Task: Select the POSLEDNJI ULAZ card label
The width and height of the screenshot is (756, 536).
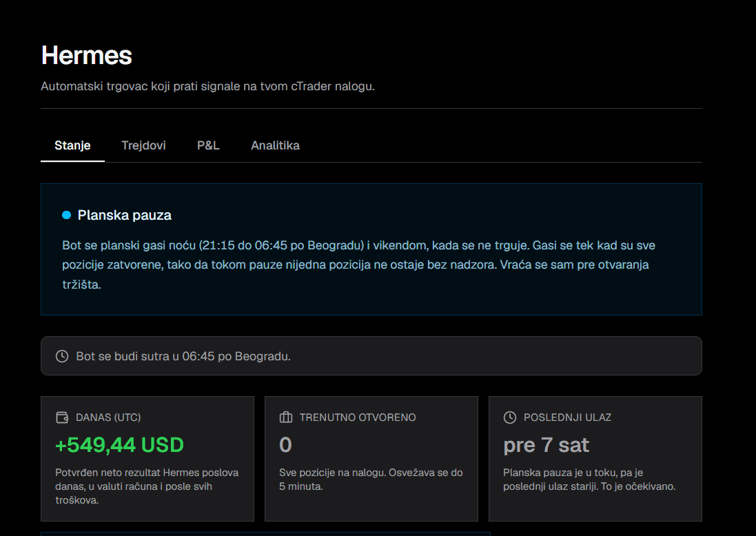Action: tap(567, 418)
